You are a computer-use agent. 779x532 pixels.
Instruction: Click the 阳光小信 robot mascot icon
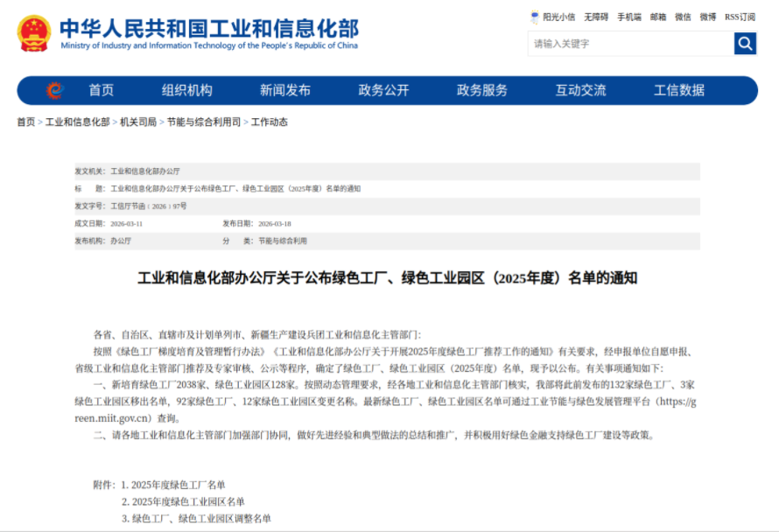pos(535,17)
